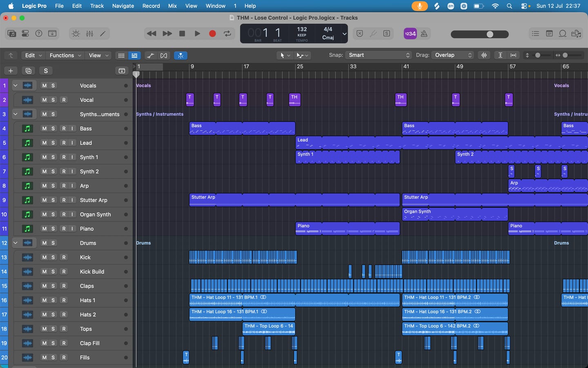Show track automation
This screenshot has width=588, height=368.
(x=150, y=56)
